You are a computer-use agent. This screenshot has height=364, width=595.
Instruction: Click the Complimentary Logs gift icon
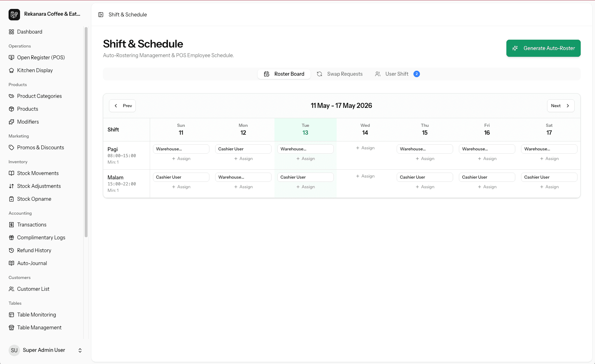pyautogui.click(x=11, y=238)
